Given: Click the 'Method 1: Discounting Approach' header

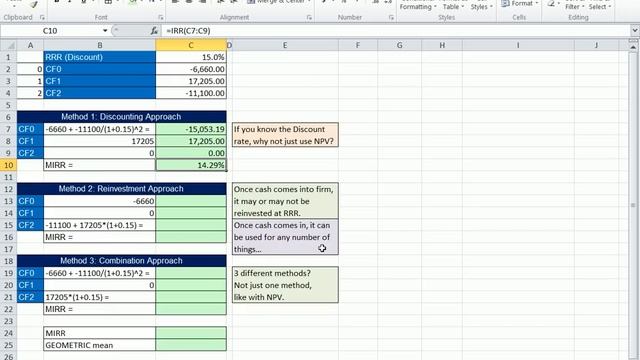Looking at the screenshot, I should tap(121, 117).
